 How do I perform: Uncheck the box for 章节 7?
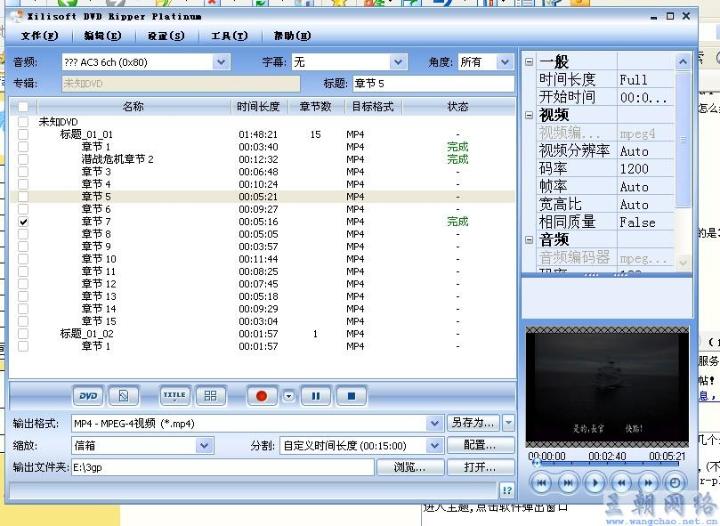tap(23, 222)
